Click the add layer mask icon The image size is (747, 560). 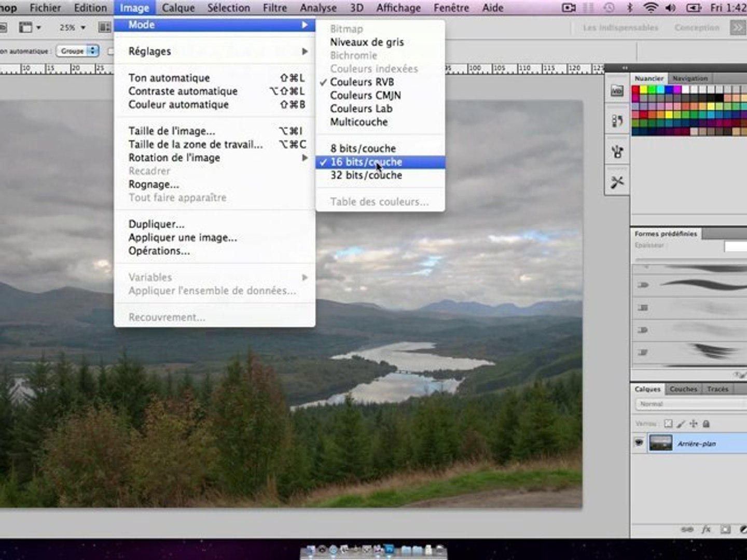pos(725,529)
